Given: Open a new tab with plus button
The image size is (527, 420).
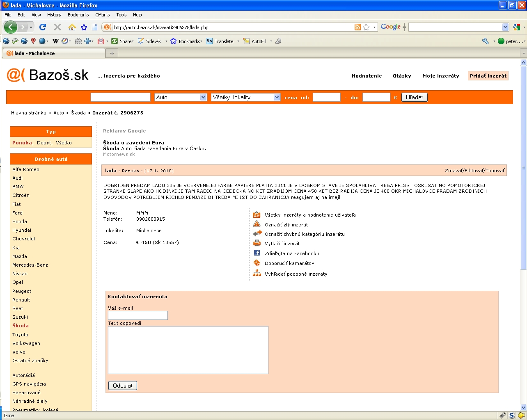Looking at the screenshot, I should pos(112,53).
